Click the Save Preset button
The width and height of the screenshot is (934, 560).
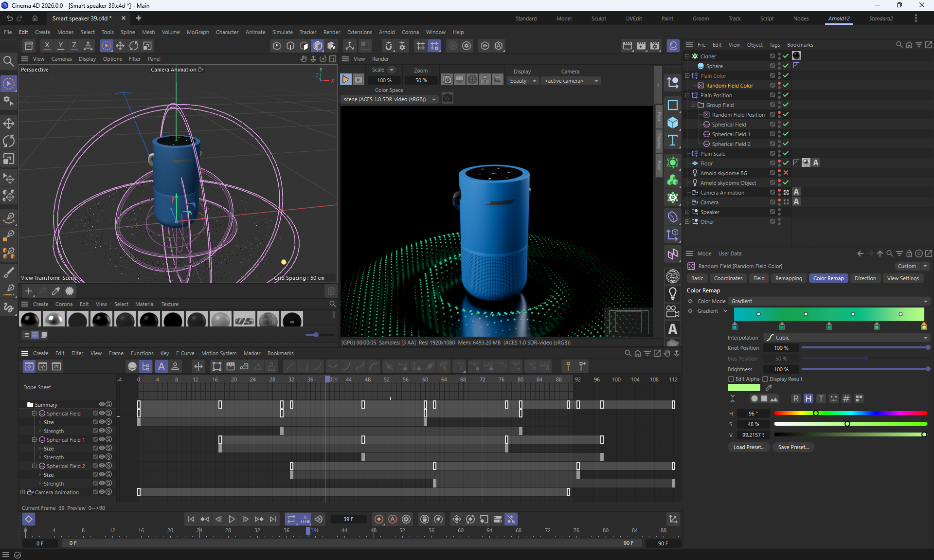point(793,447)
